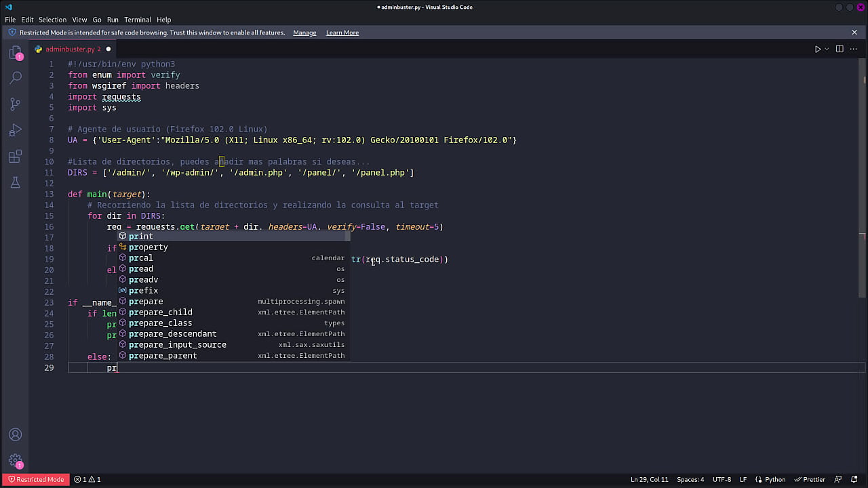Open the Testing view
This screenshot has width=868, height=488.
click(15, 182)
